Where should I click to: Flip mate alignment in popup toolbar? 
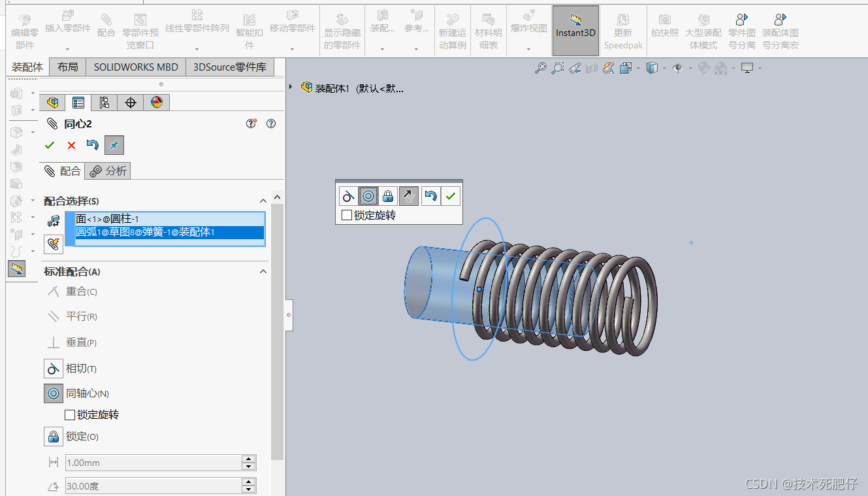click(x=409, y=195)
